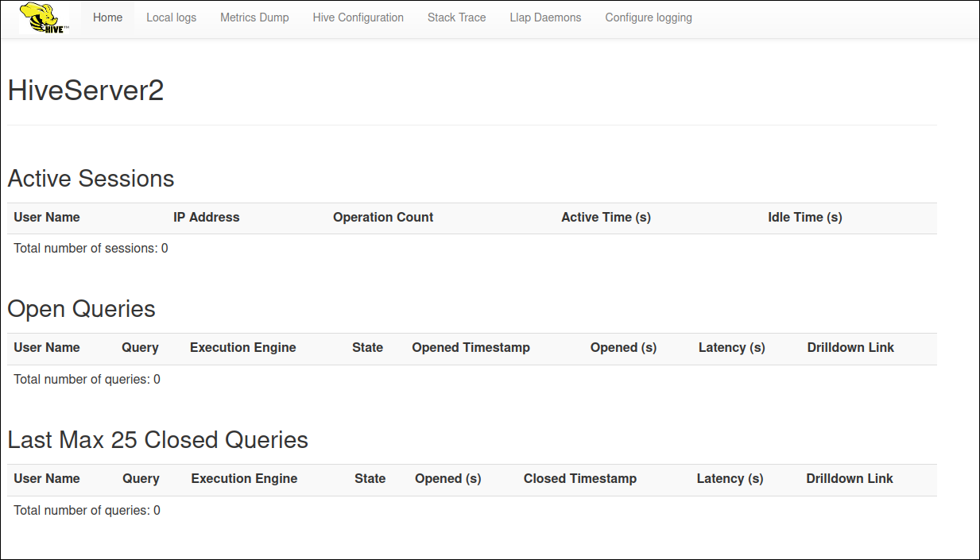Viewport: 980px width, 560px height.
Task: Click State header in Open Queries
Action: pyautogui.click(x=368, y=348)
